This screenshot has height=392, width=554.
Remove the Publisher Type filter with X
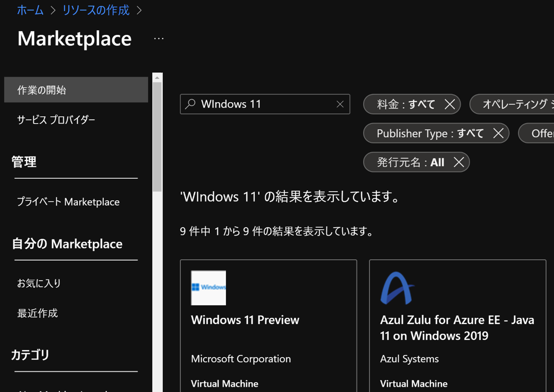(498, 133)
